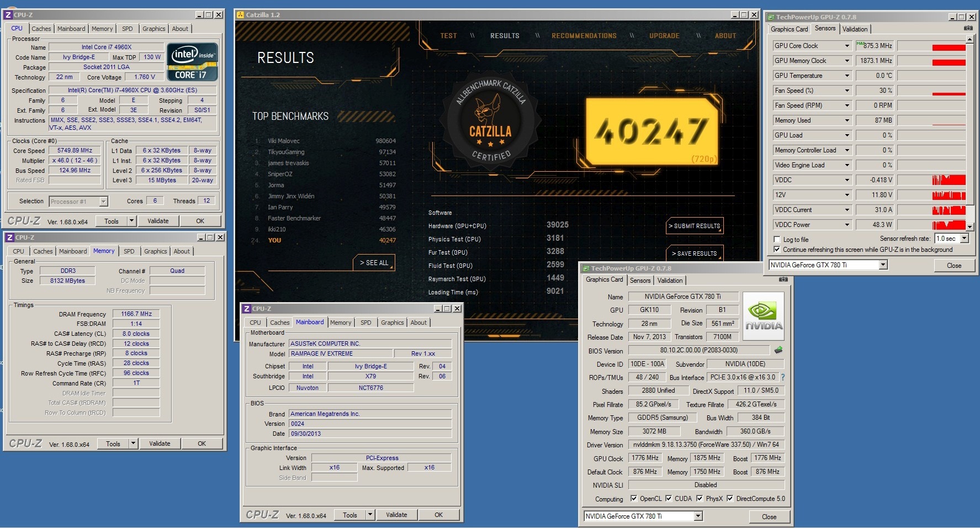Click the GPU-Z Sensors window title icon

coord(771,17)
